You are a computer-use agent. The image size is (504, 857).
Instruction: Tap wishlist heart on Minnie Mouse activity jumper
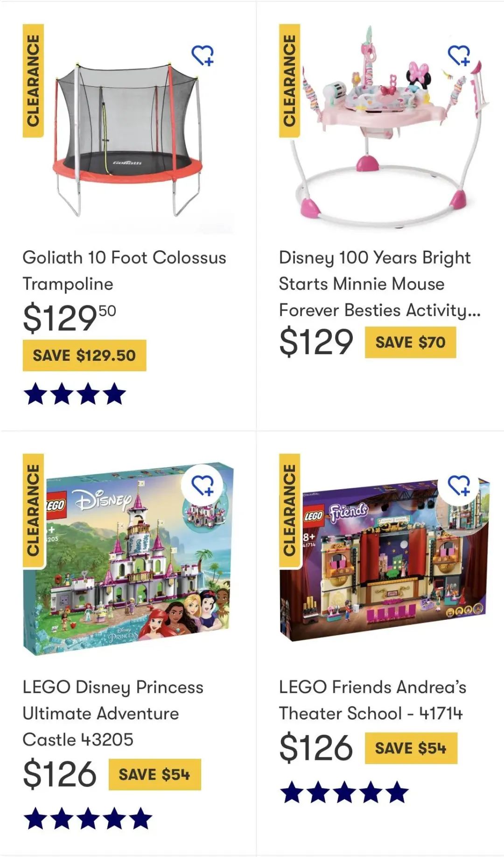pos(459,56)
